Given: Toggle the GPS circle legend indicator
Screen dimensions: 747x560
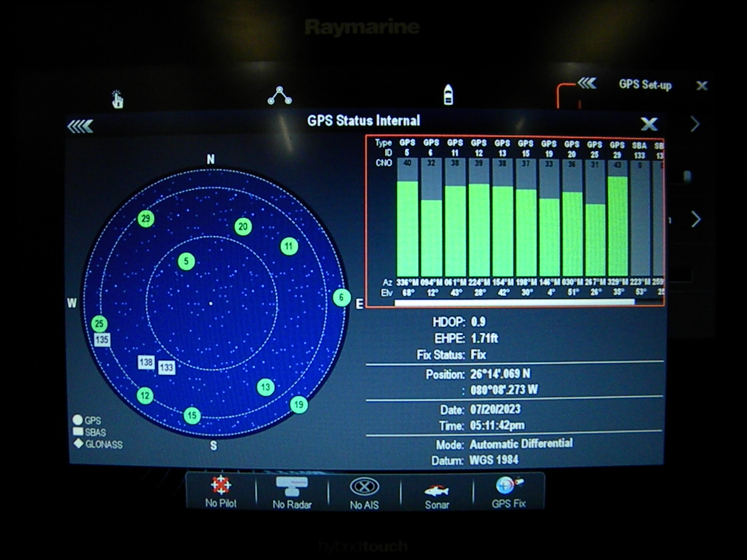Looking at the screenshot, I should pyautogui.click(x=77, y=420).
